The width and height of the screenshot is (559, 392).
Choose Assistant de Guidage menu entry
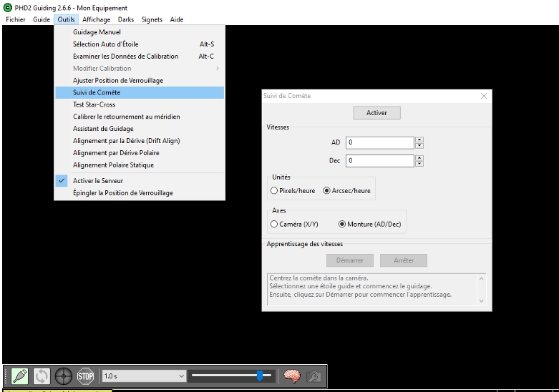[103, 129]
